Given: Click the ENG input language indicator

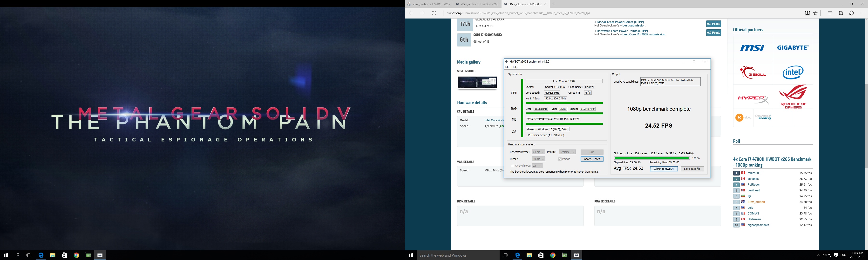Looking at the screenshot, I should (x=843, y=255).
